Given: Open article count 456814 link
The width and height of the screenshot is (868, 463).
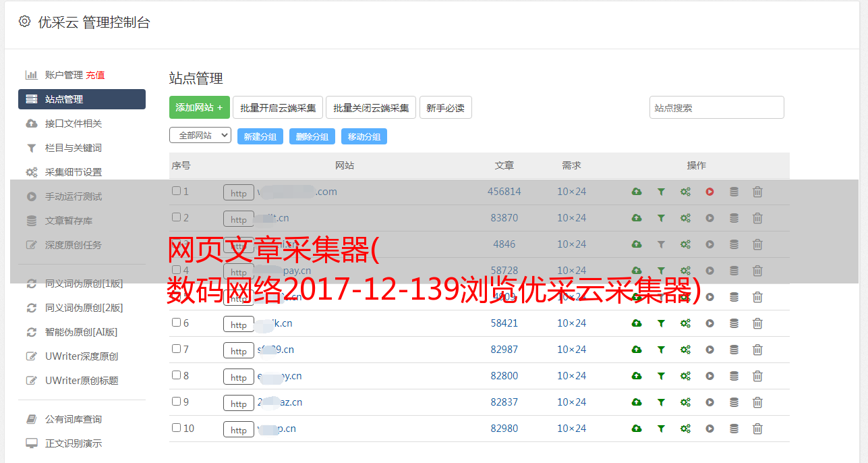Looking at the screenshot, I should click(504, 192).
